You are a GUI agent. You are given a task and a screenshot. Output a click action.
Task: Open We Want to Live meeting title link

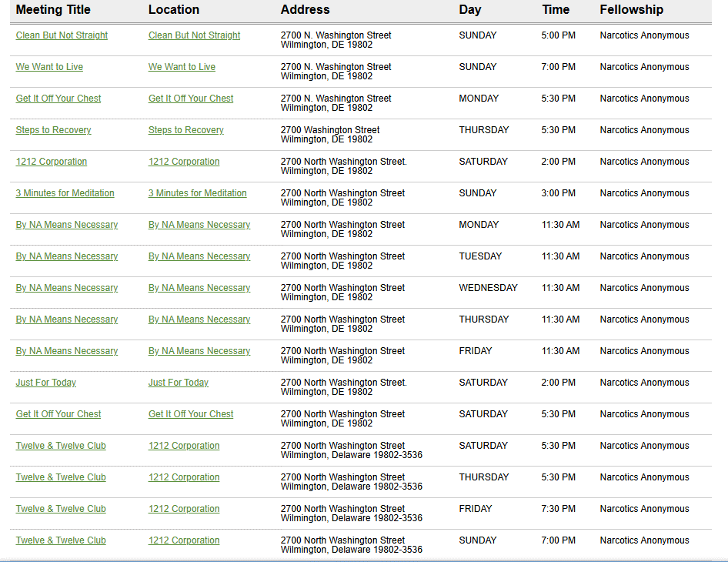click(49, 67)
